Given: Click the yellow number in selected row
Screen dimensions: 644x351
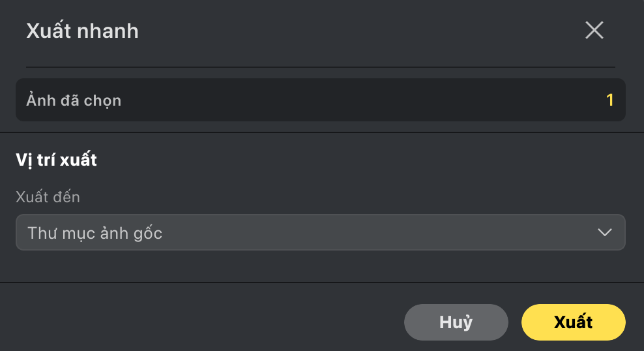Looking at the screenshot, I should click(610, 100).
